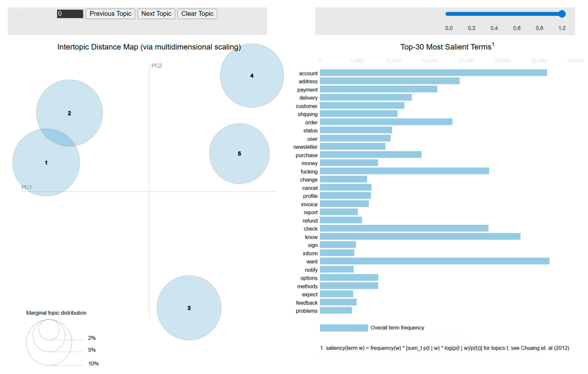
Task: Select topic circle 3 on the map
Action: 189,308
